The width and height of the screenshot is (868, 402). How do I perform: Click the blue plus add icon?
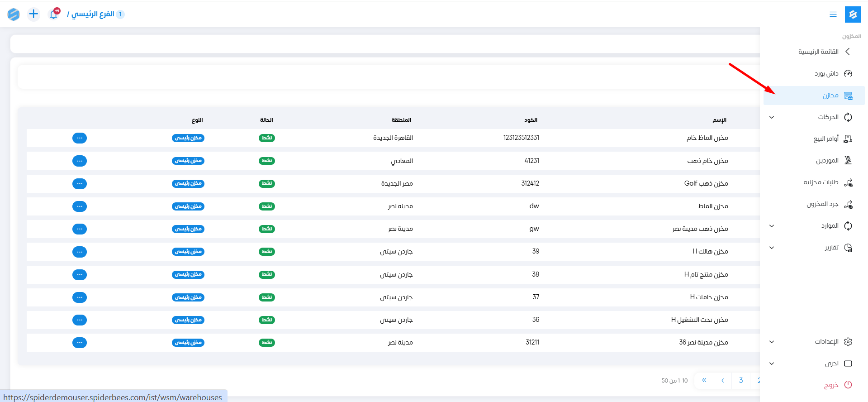33,14
